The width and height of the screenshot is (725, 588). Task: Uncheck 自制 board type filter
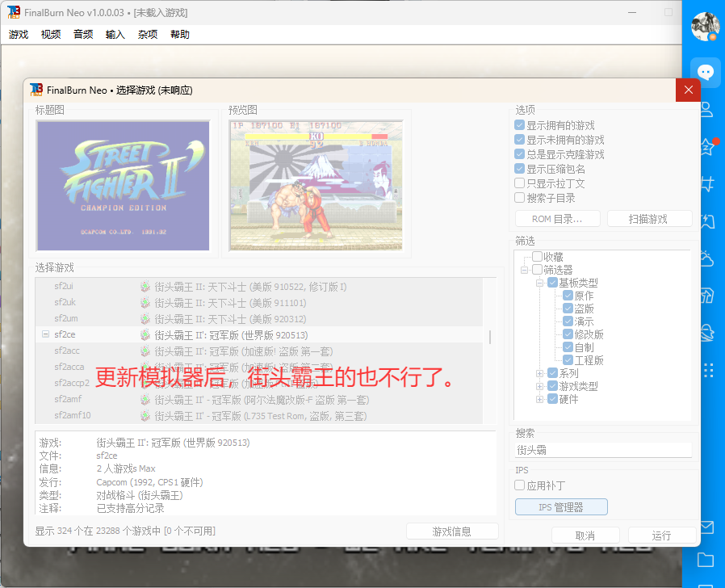coord(568,347)
